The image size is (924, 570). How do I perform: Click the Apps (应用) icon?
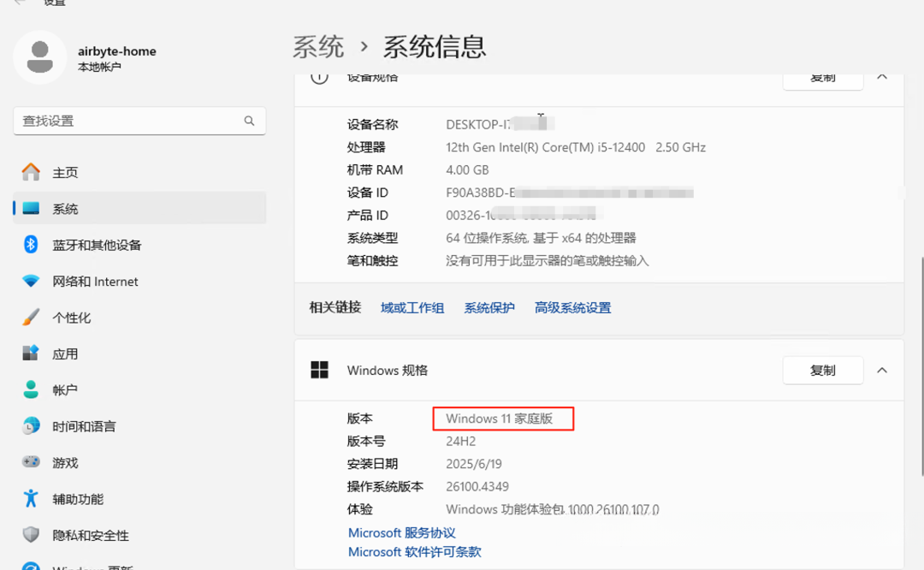(31, 353)
